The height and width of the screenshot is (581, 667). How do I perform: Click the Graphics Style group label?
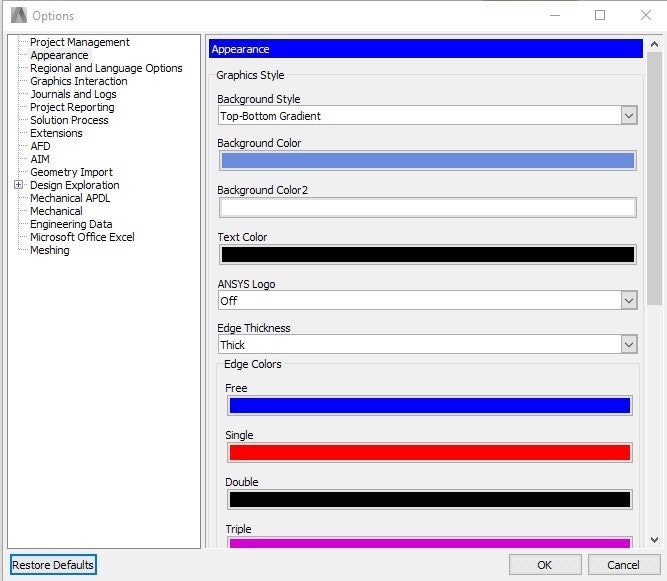click(250, 75)
